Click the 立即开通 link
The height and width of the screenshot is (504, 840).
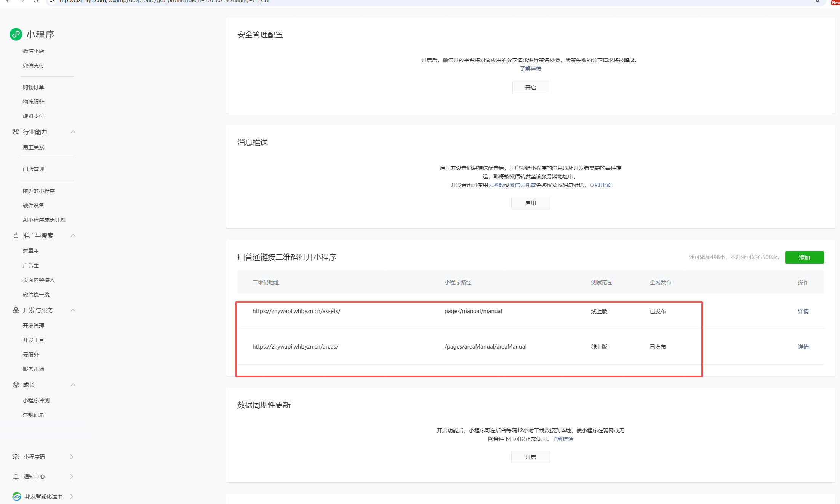[x=600, y=185]
